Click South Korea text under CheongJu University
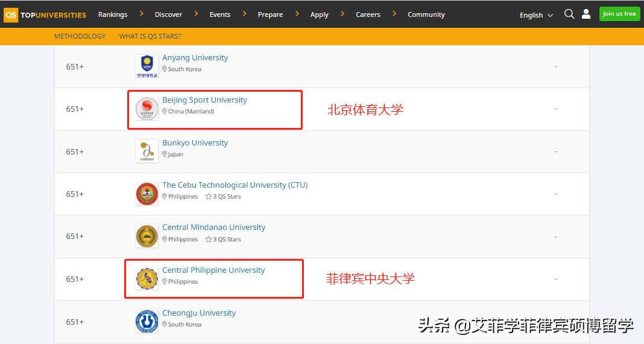The width and height of the screenshot is (644, 344). [185, 324]
